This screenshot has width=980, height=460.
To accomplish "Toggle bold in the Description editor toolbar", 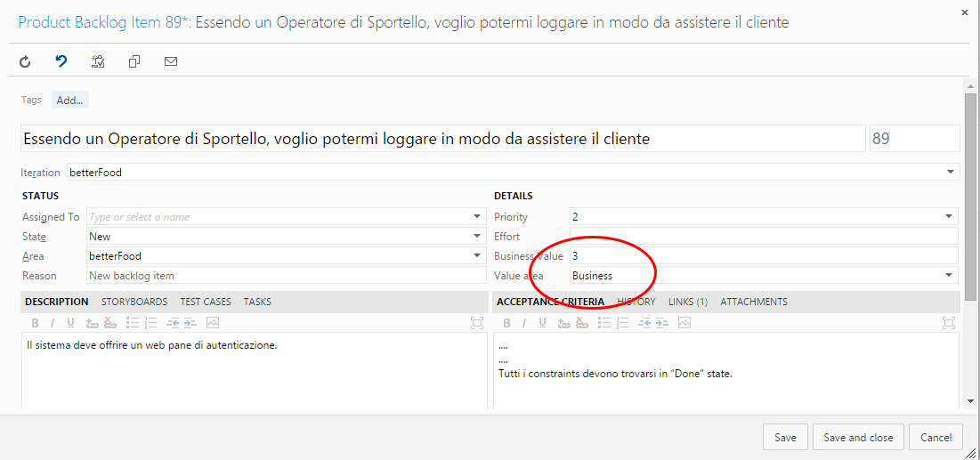I will click(35, 323).
